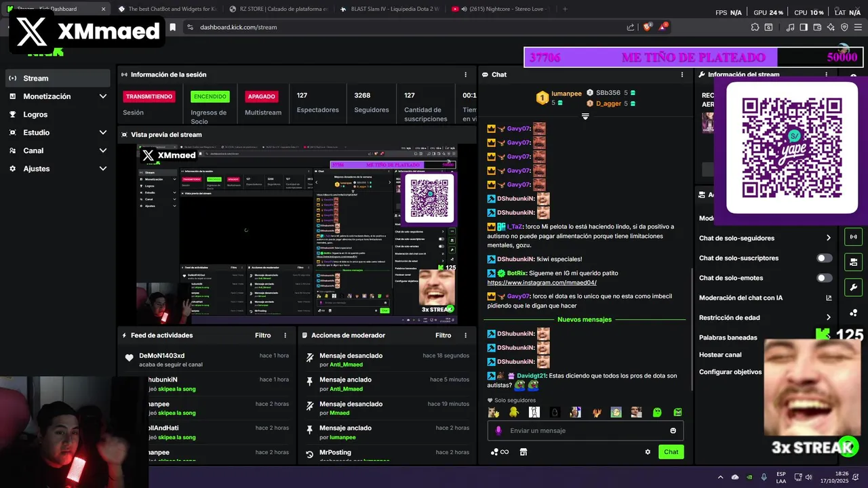Open the taskbar volume icon
The height and width of the screenshot is (488, 868).
click(x=808, y=477)
